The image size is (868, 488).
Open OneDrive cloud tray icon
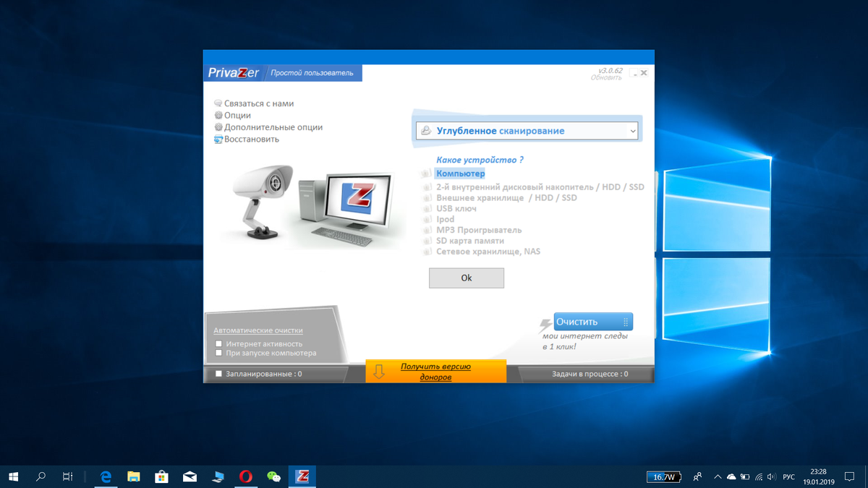pyautogui.click(x=731, y=476)
